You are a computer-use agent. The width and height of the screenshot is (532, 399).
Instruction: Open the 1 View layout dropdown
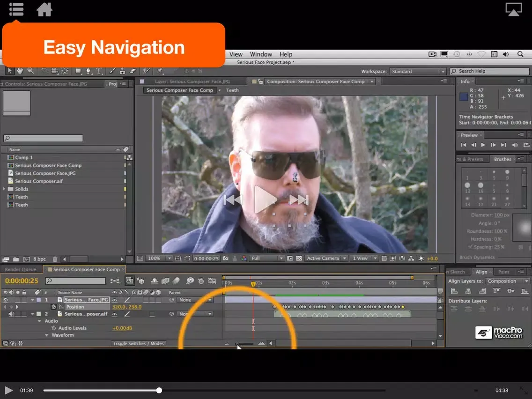tap(364, 259)
